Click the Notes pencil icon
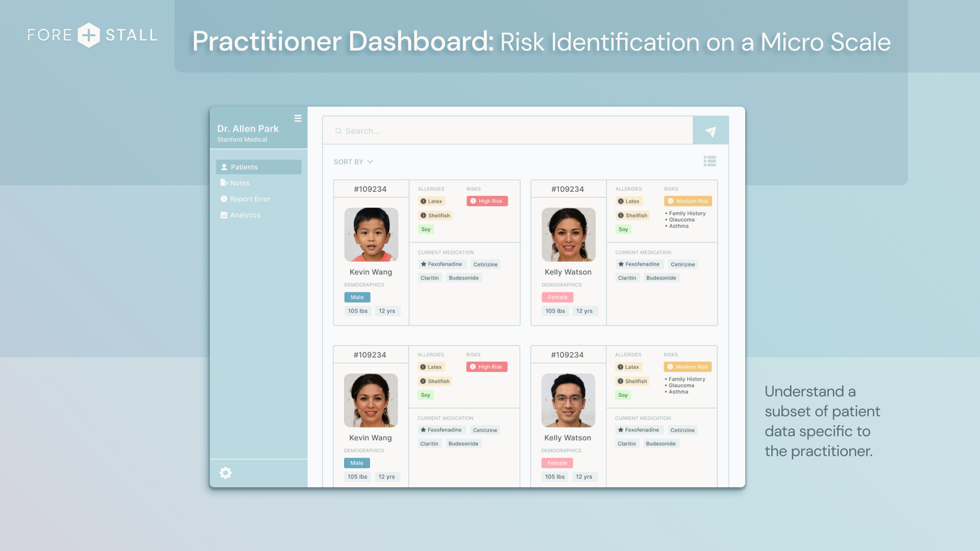Screen dimensions: 980x551 tap(224, 183)
